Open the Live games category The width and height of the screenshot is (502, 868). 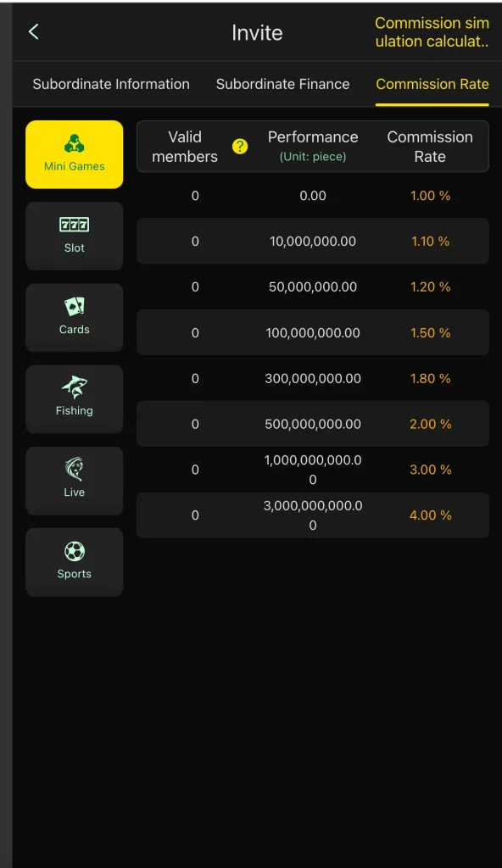click(75, 481)
